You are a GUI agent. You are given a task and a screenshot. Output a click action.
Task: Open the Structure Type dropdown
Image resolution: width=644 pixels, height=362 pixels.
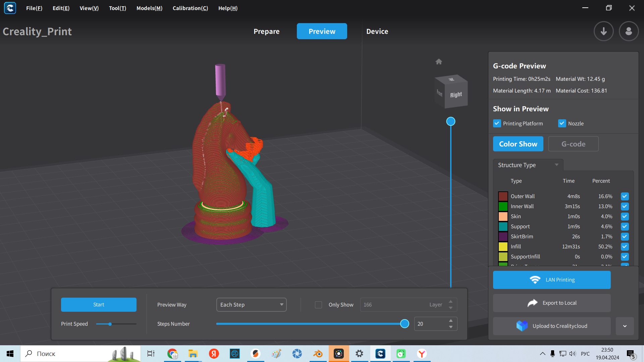528,165
